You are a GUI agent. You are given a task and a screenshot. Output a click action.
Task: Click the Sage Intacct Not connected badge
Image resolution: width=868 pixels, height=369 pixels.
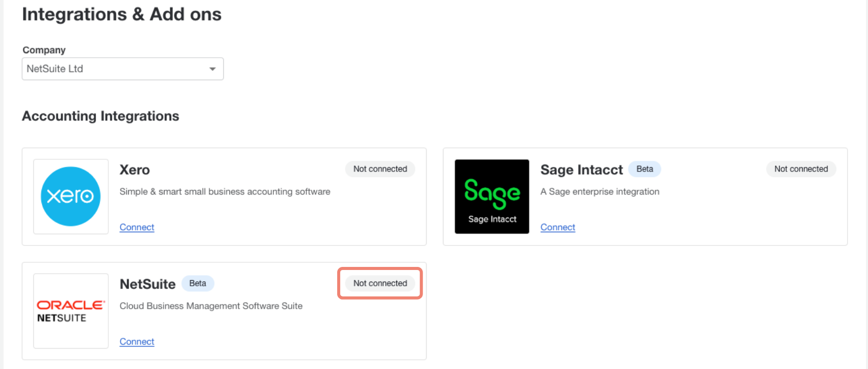[x=801, y=169]
